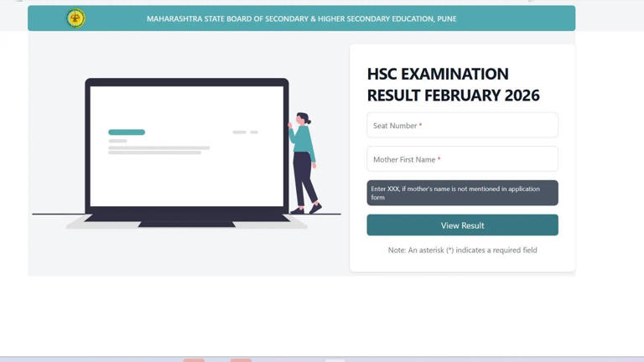
Task: Click the red asterisk beside Mother First Name
Action: [439, 159]
